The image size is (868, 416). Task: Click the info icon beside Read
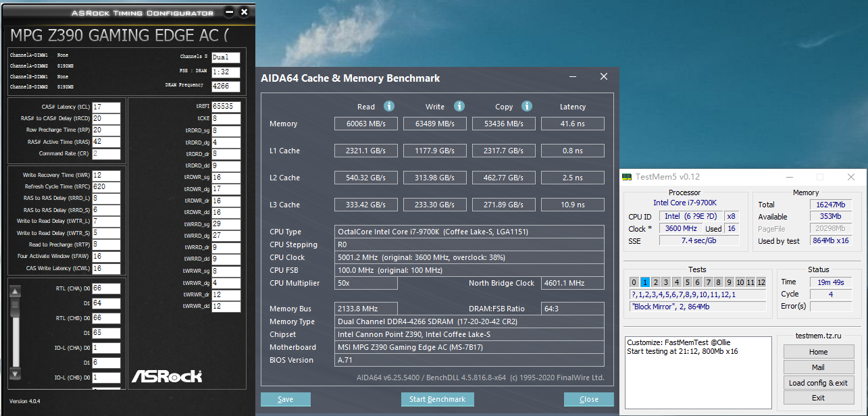(389, 107)
